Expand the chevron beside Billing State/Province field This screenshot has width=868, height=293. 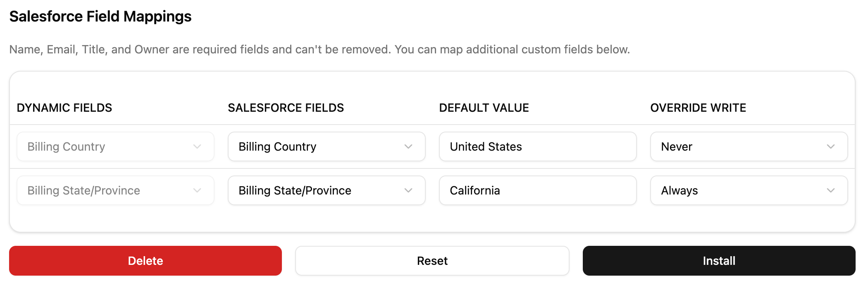pos(197,190)
